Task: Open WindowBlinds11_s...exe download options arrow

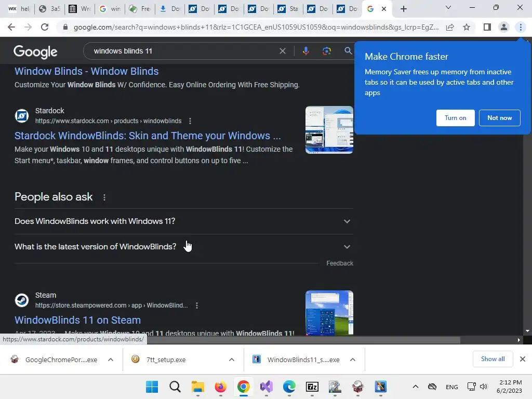Action: (x=353, y=360)
